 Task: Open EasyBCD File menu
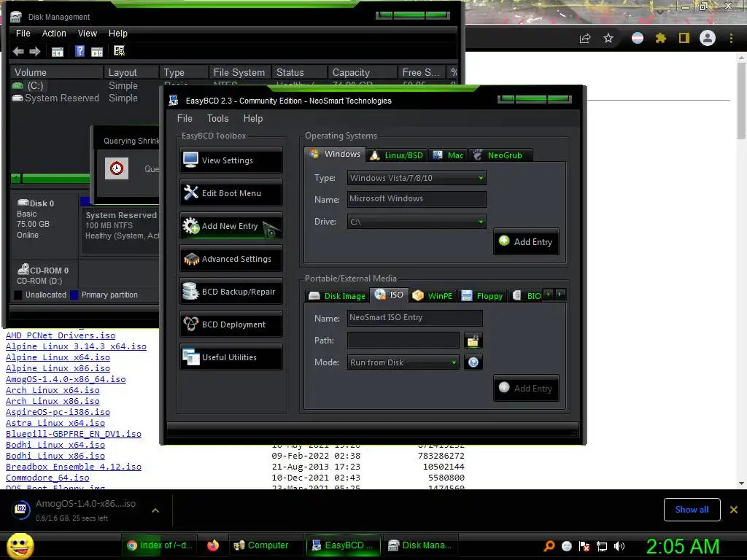click(x=185, y=119)
